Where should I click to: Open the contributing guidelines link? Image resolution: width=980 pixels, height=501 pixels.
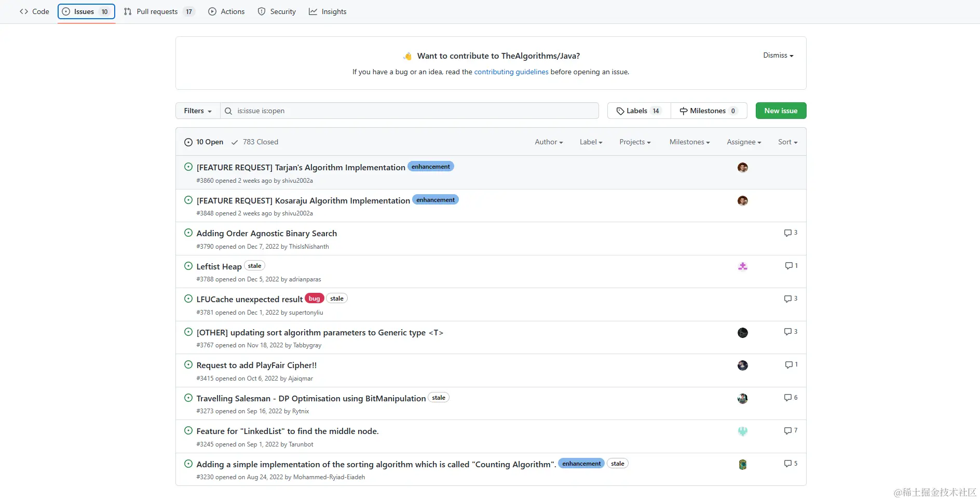point(511,72)
